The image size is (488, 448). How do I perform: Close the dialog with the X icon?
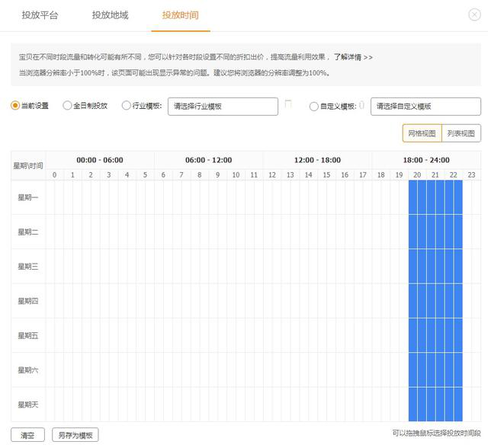tap(474, 14)
